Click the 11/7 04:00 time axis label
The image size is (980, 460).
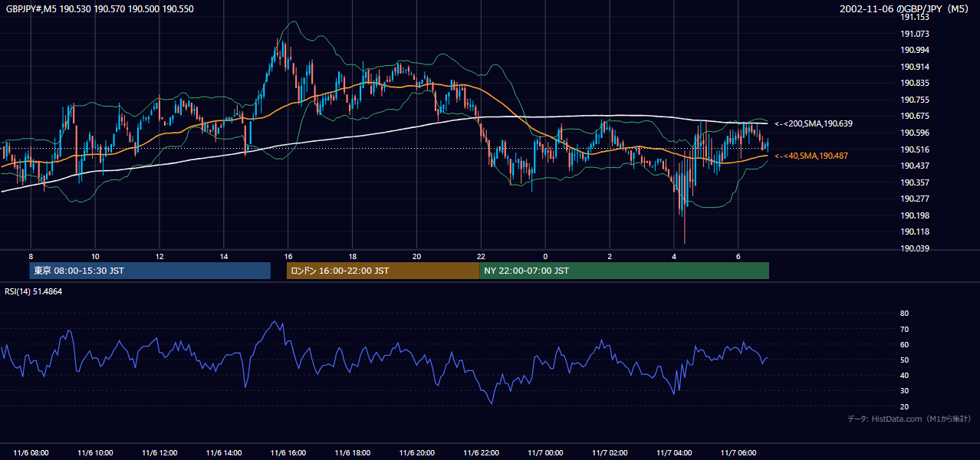pos(674,452)
